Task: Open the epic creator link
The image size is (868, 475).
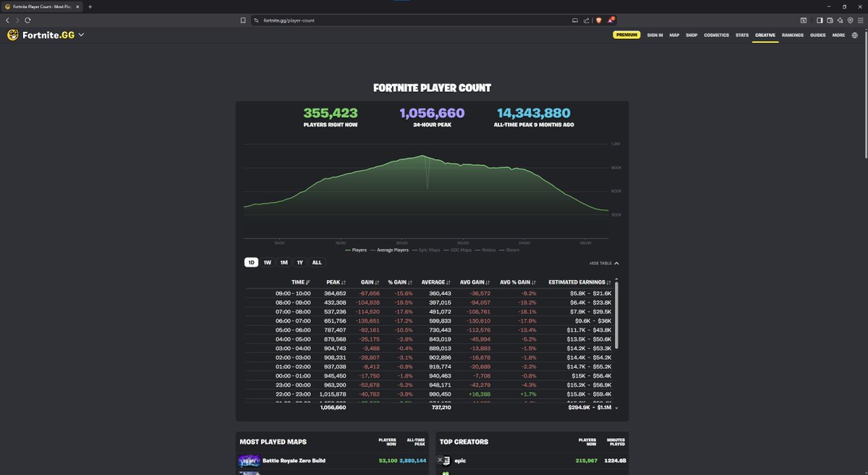Action: pos(460,461)
